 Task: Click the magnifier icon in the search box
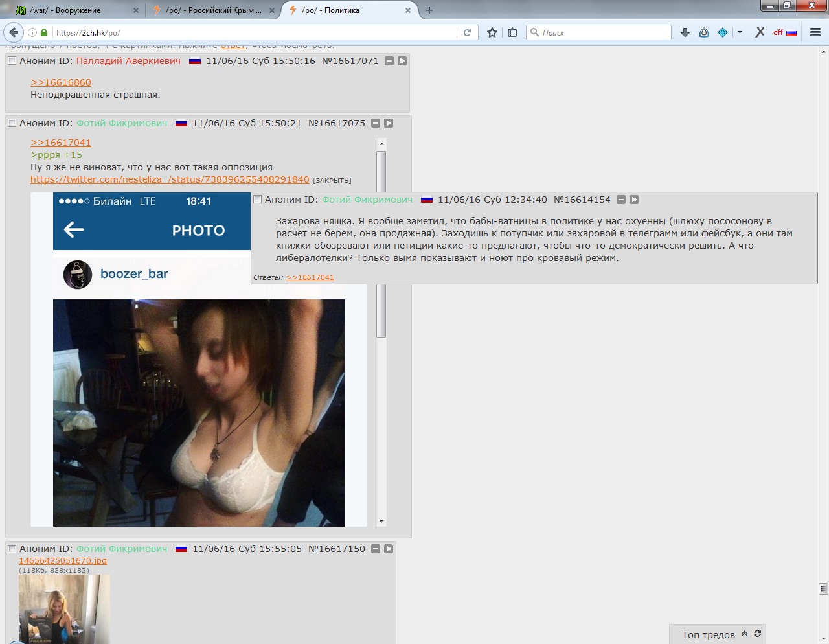[x=534, y=32]
